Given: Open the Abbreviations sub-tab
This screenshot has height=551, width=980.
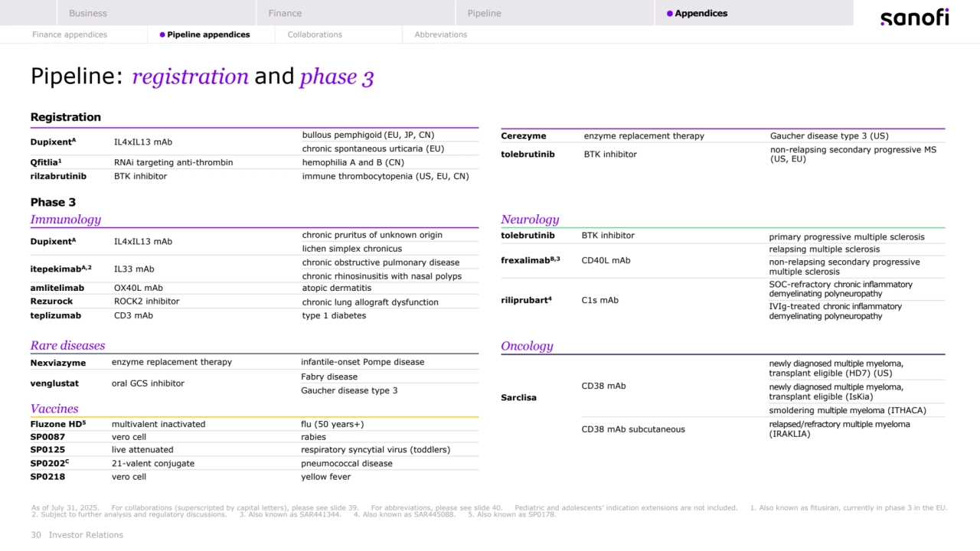Looking at the screenshot, I should tap(441, 34).
